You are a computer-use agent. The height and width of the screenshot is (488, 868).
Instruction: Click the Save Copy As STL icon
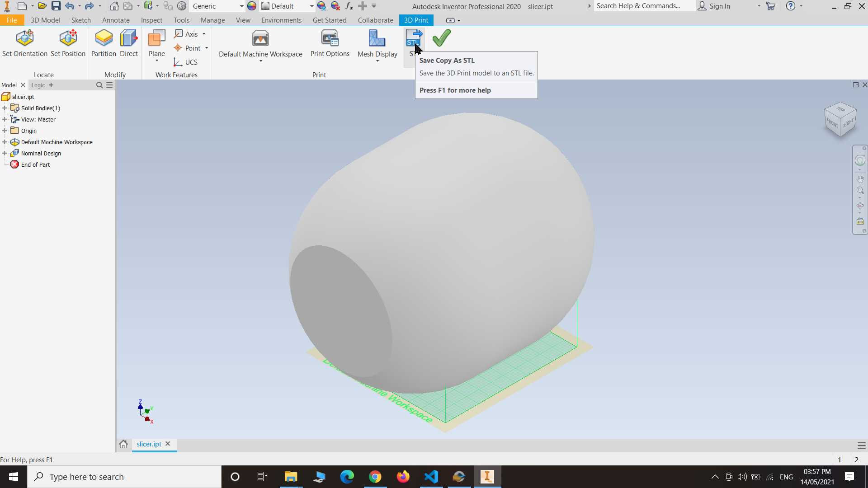[x=414, y=38]
